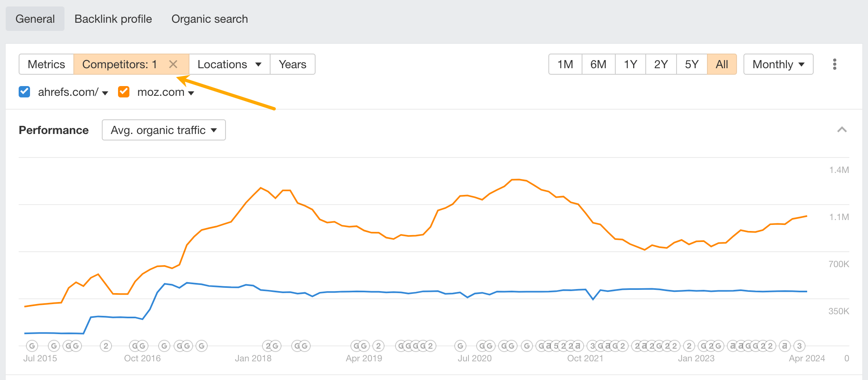Viewport: 868px width, 380px height.
Task: Click the "2" algorithm update marker near Oct 2016
Action: coord(105,345)
